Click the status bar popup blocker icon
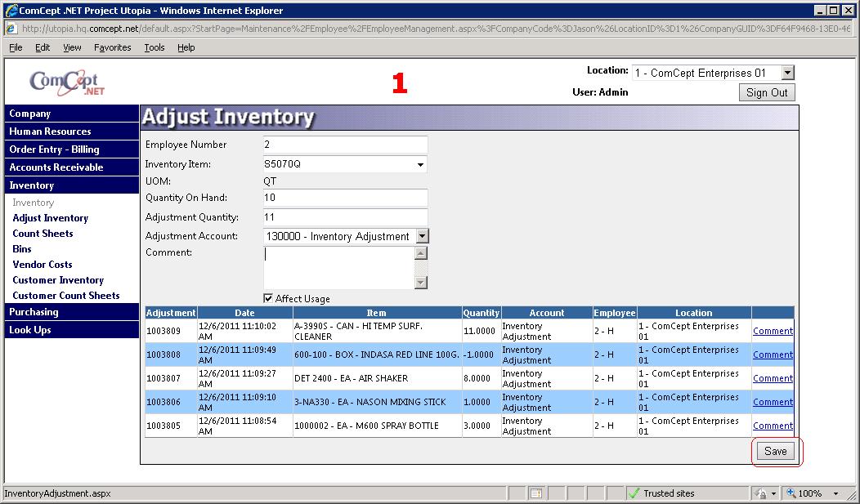 point(536,493)
